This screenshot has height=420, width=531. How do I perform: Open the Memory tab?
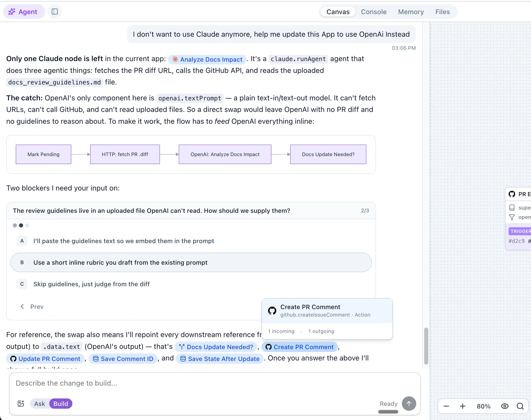[x=411, y=12]
